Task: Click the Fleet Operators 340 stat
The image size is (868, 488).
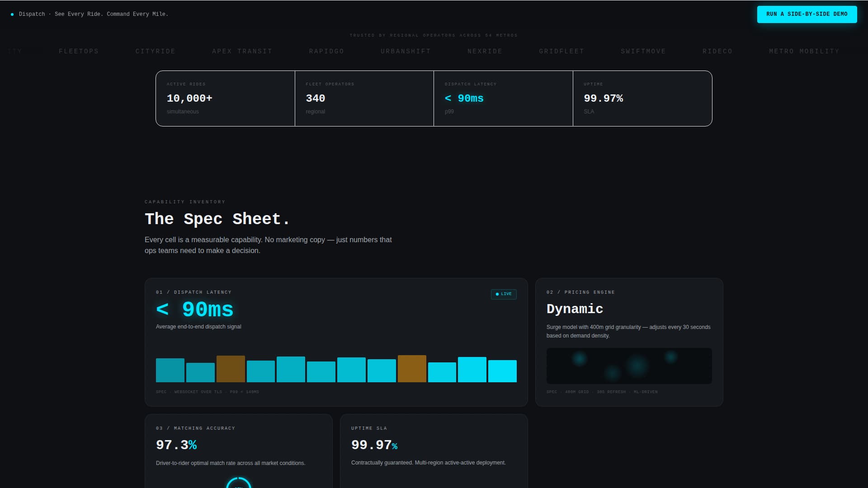Action: [x=364, y=99]
